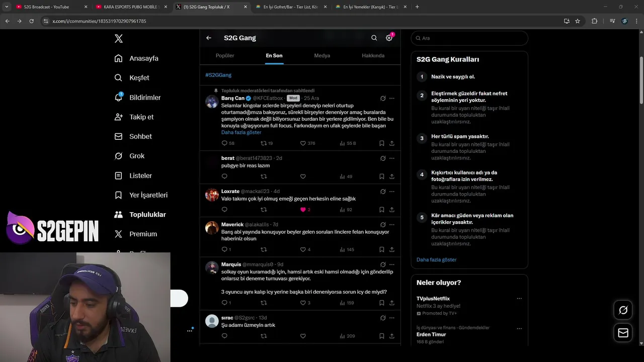Screen dimensions: 644x362
Task: Click the X logo in the sidebar
Action: (x=118, y=39)
